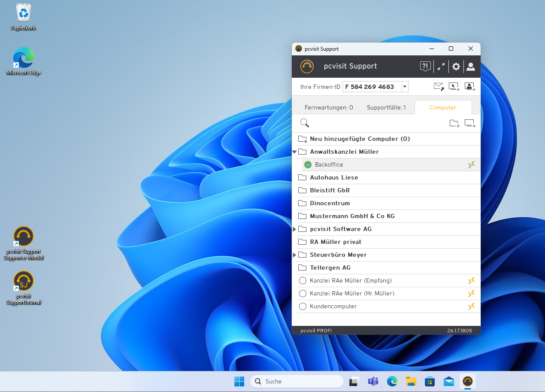This screenshot has width=545, height=392.
Task: Switch to the Fernwartungen tab
Action: pyautogui.click(x=329, y=107)
